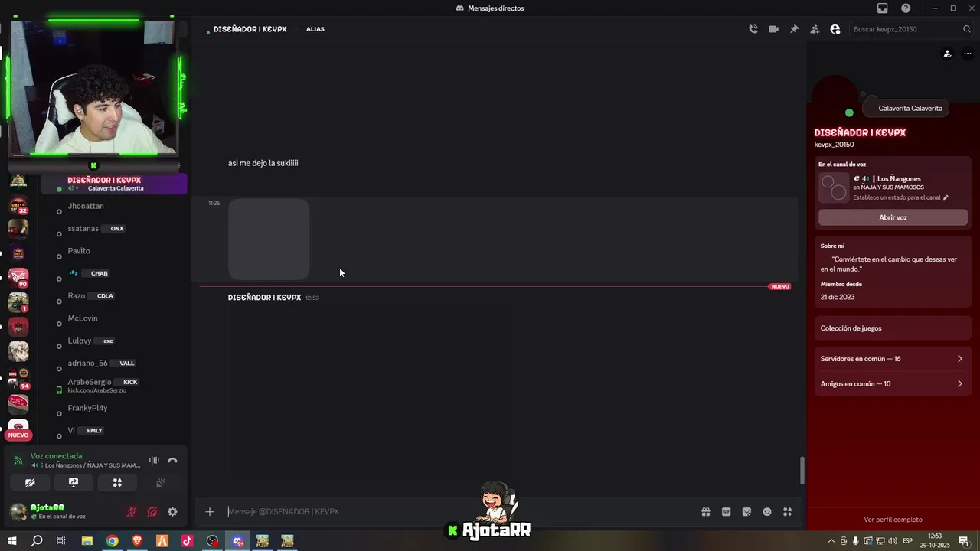Click the plus attachment button
The image size is (980, 551).
[x=210, y=512]
